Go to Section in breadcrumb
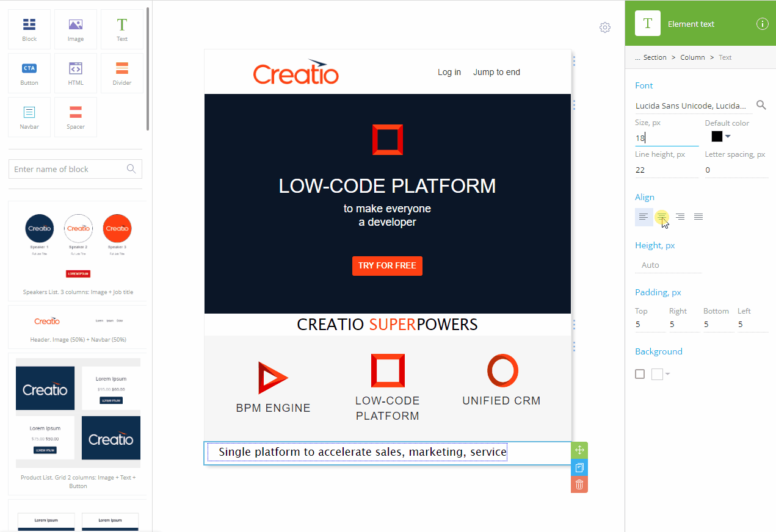The width and height of the screenshot is (776, 532). pyautogui.click(x=655, y=57)
